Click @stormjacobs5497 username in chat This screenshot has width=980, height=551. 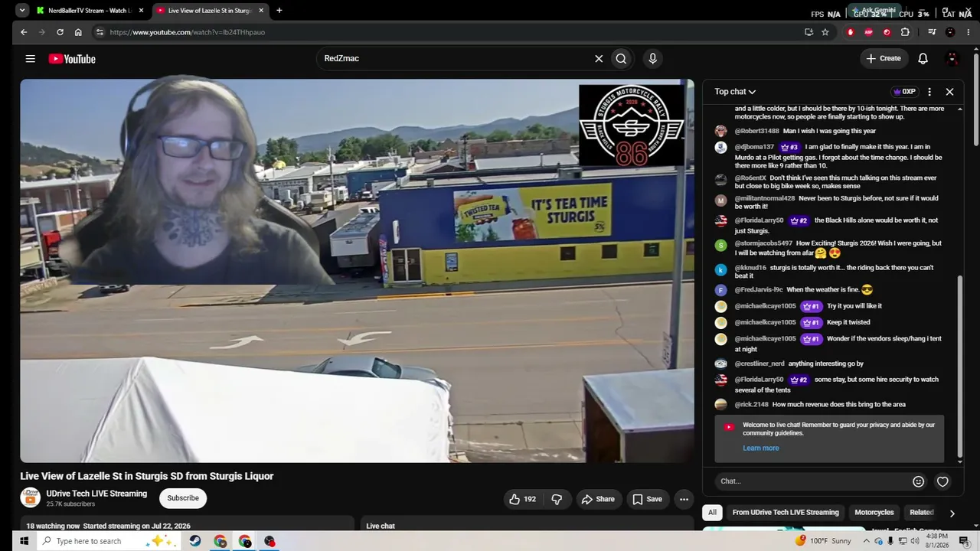point(763,243)
